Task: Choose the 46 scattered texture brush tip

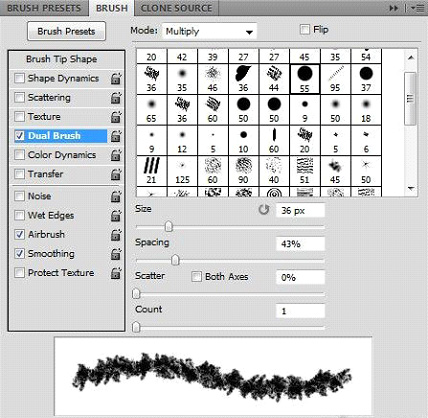Action: pyautogui.click(x=213, y=79)
